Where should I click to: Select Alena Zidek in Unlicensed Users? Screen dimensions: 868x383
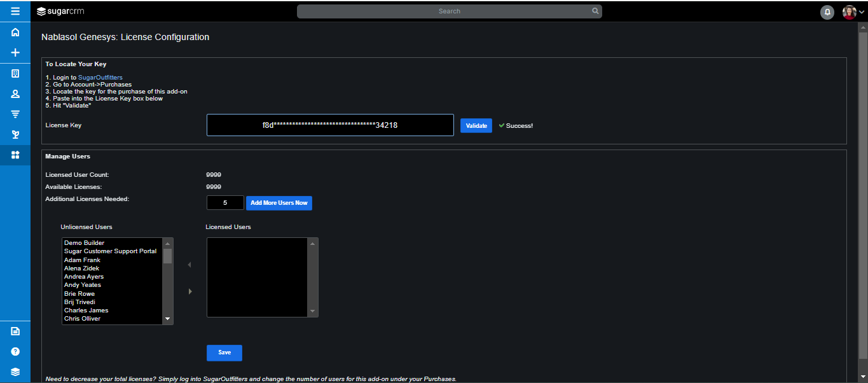(x=113, y=268)
